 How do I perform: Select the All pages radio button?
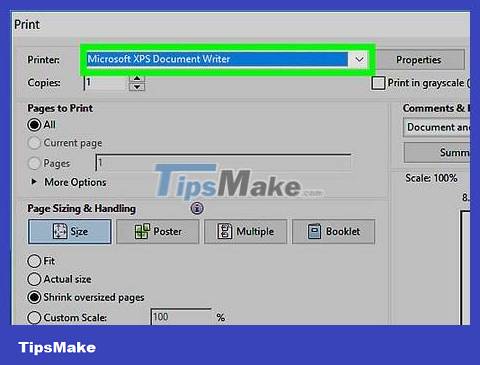(34, 125)
